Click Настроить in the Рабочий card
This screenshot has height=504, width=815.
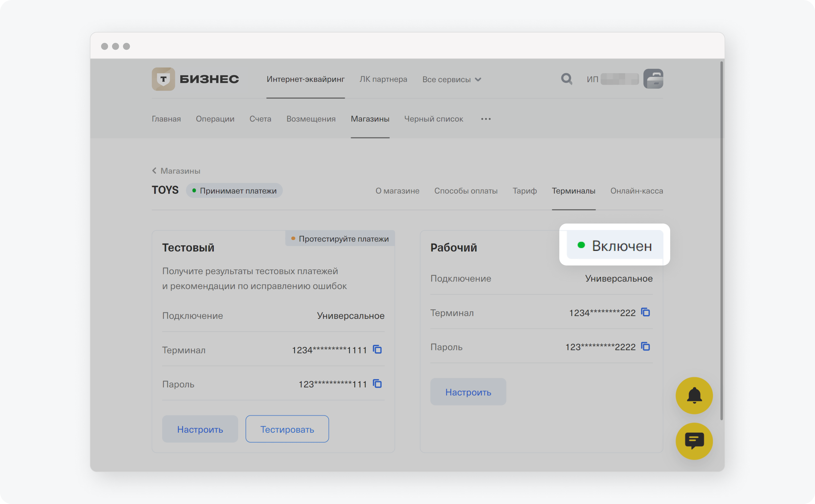[x=468, y=392]
